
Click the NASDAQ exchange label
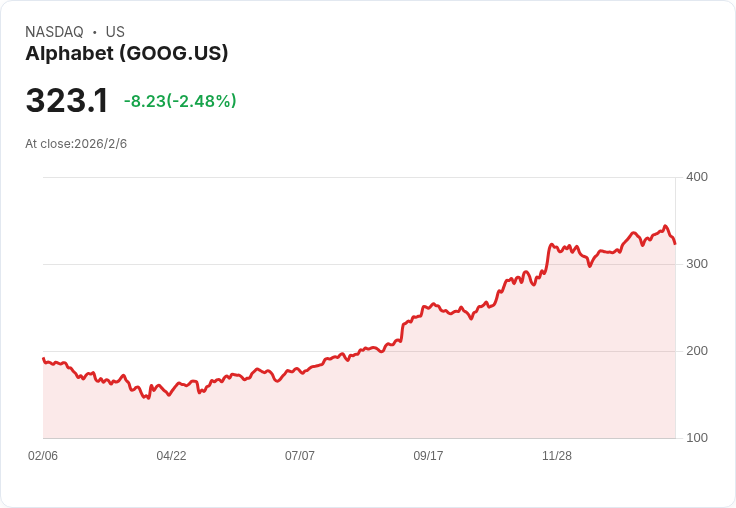[54, 32]
